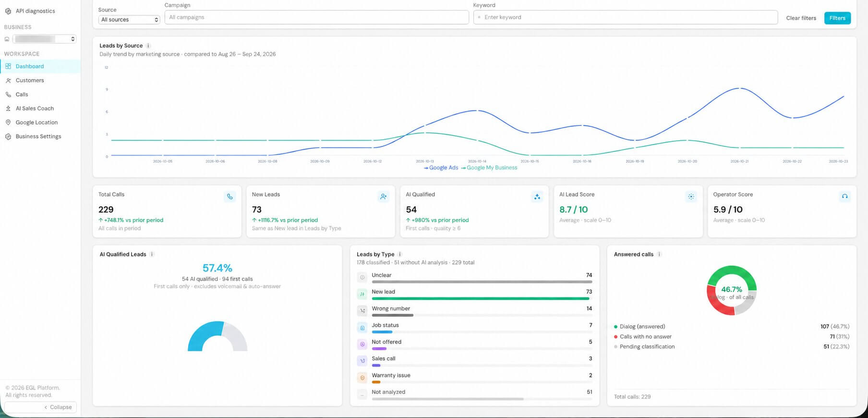The width and height of the screenshot is (868, 418).
Task: Click the 57.4% qualified value
Action: [x=217, y=268]
